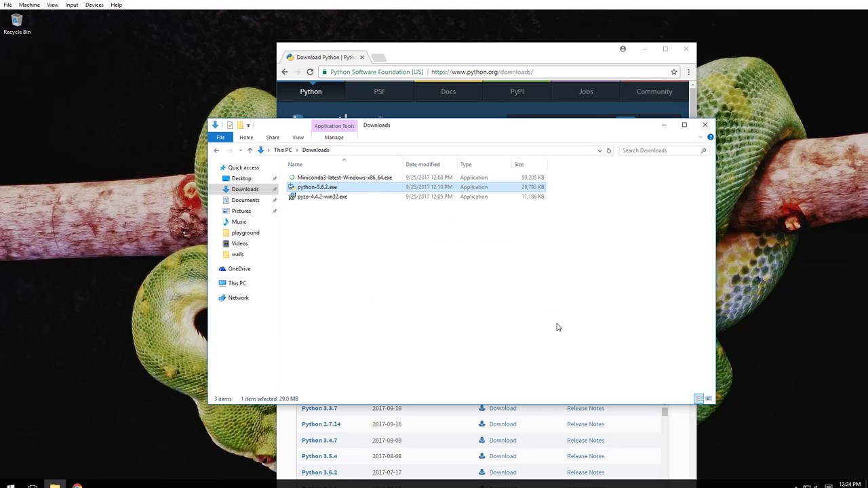Screen dimensions: 868x488
Task: Open the Recycle Bin desktop icon
Action: coord(17,24)
